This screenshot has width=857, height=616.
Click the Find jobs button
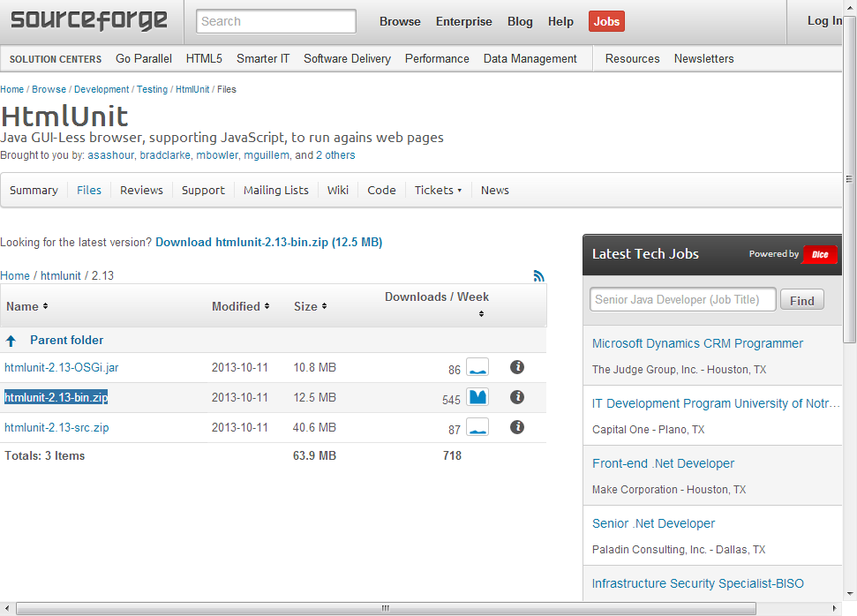point(801,300)
